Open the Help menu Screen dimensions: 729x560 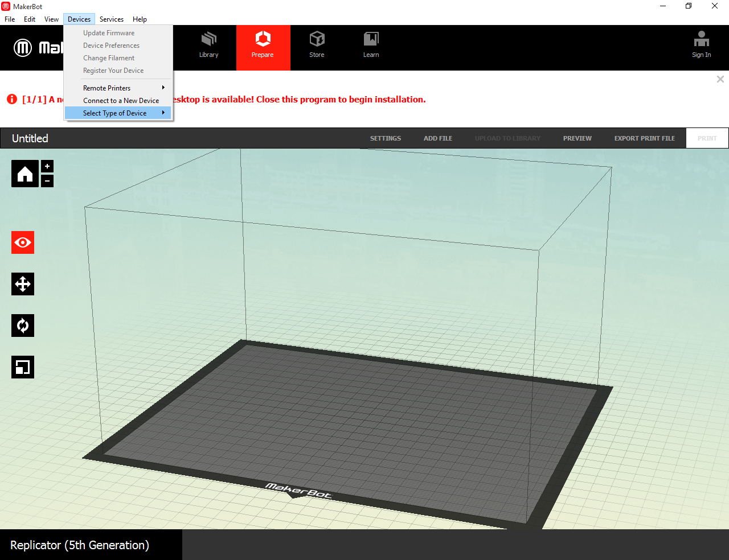[x=140, y=19]
